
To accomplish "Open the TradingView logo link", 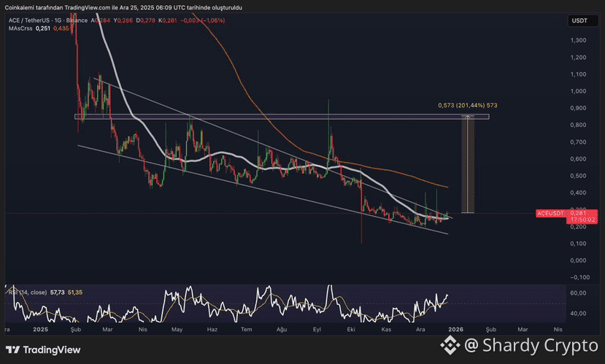I will (43, 349).
